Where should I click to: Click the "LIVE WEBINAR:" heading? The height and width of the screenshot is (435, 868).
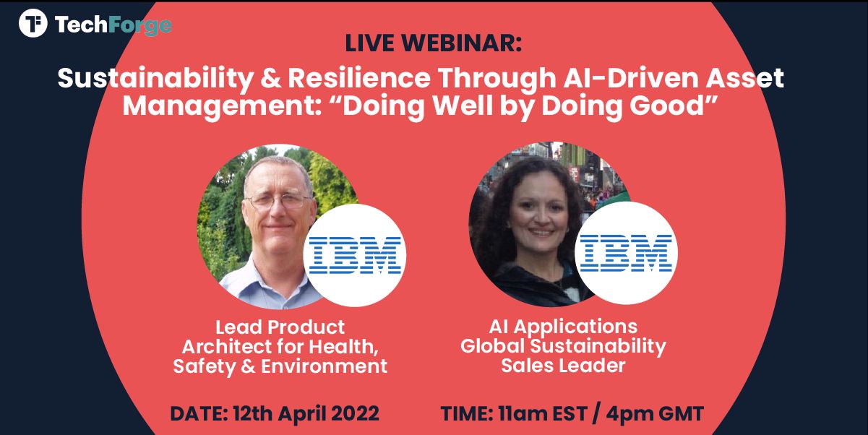point(434,43)
